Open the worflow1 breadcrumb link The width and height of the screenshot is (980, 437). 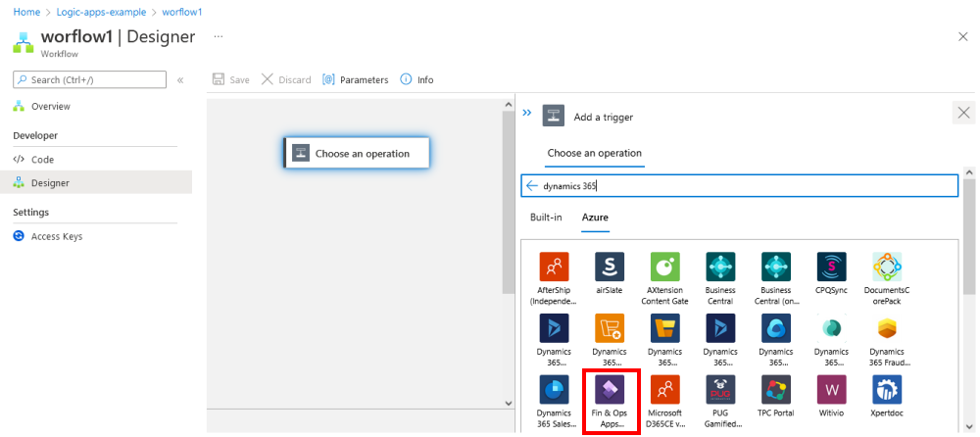(x=182, y=12)
